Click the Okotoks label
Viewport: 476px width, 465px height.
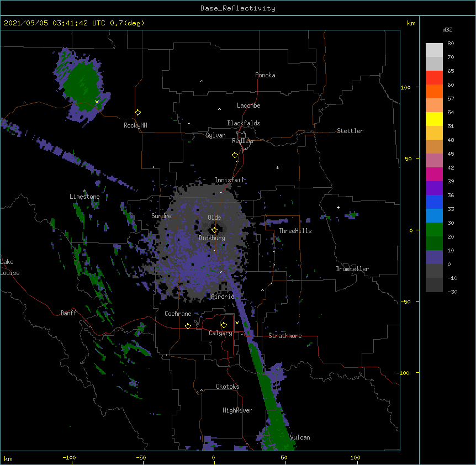[228, 387]
